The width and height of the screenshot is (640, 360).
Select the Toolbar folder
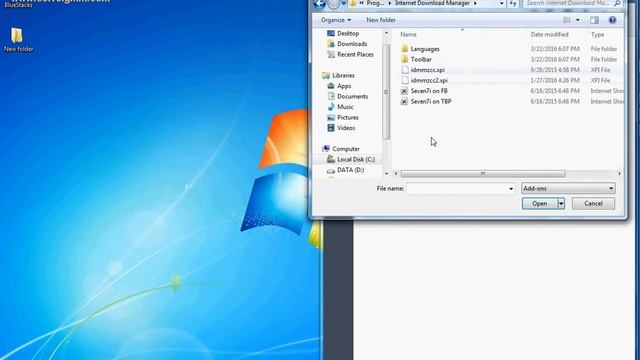pyautogui.click(x=421, y=60)
